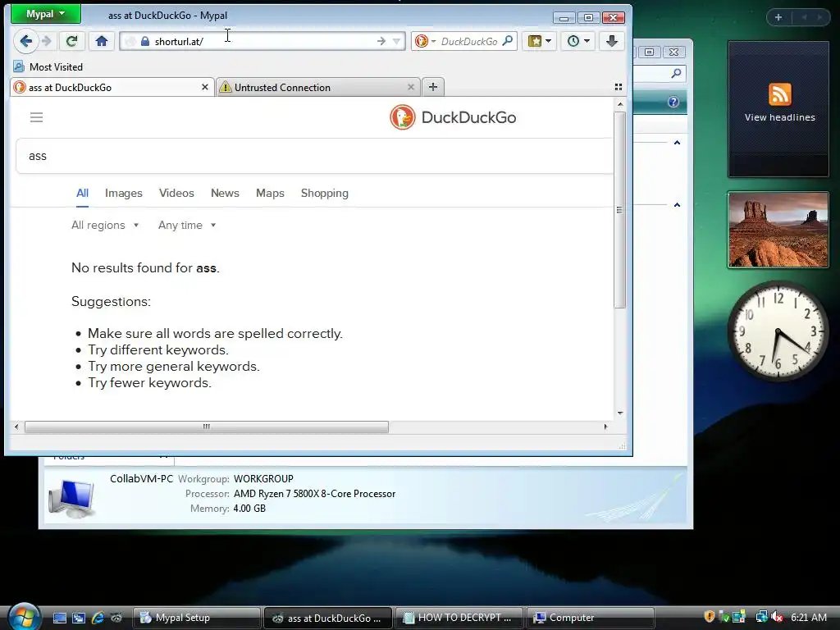Viewport: 840px width, 630px height.
Task: Open the Any time filter dropdown
Action: coord(187,226)
